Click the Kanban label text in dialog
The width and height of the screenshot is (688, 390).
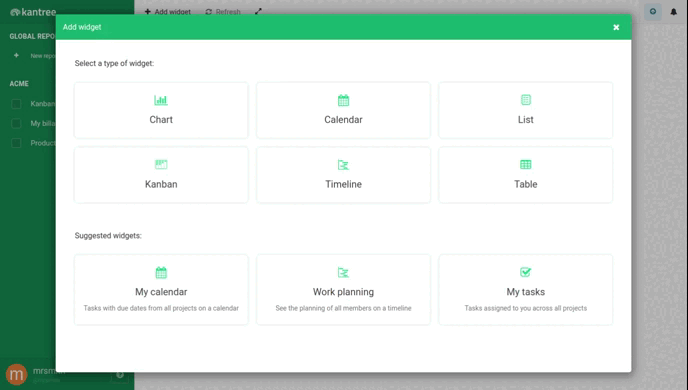coord(161,184)
